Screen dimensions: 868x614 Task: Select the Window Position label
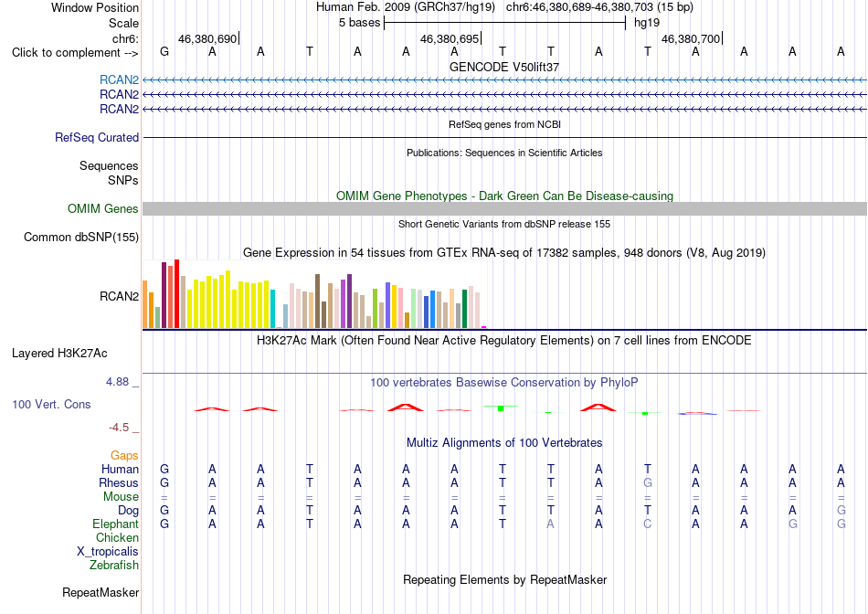(95, 7)
